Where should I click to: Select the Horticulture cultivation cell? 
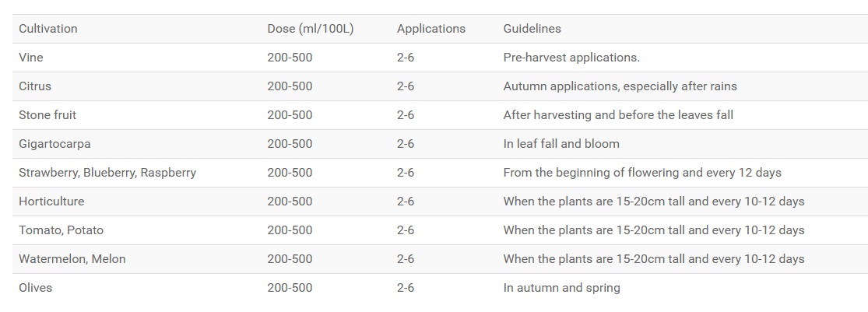click(51, 202)
